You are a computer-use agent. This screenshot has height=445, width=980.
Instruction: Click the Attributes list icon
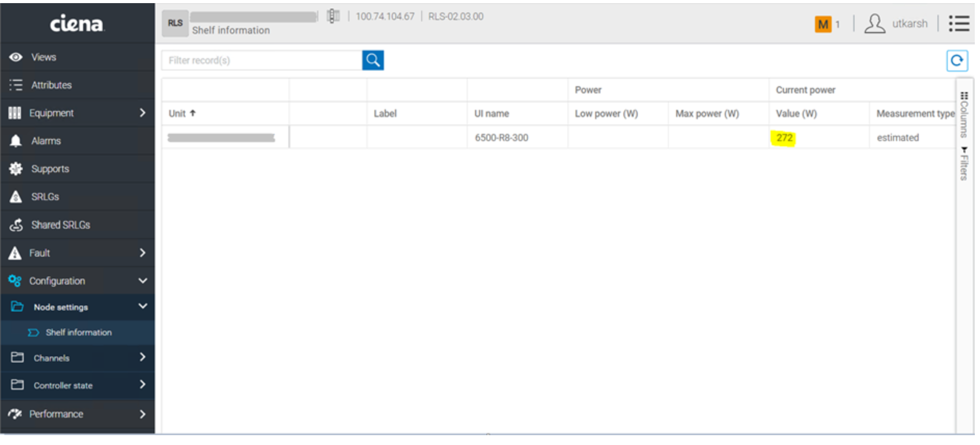click(x=16, y=85)
